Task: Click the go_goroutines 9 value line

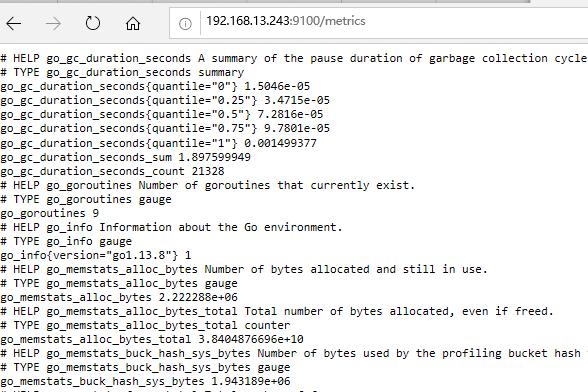Action: (x=50, y=213)
